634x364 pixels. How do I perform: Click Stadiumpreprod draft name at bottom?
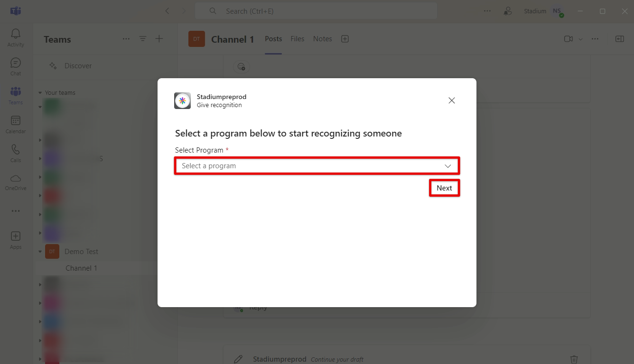tap(280, 359)
